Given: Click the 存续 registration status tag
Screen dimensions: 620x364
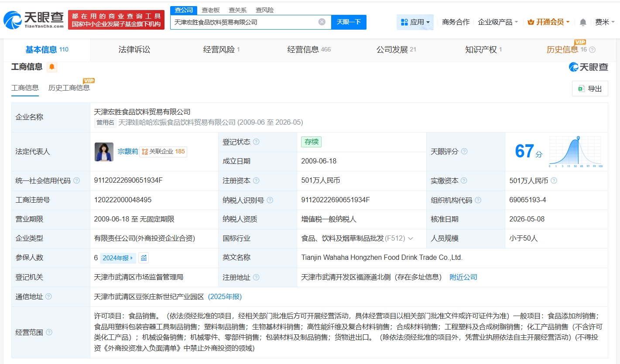Looking at the screenshot, I should pyautogui.click(x=311, y=142).
